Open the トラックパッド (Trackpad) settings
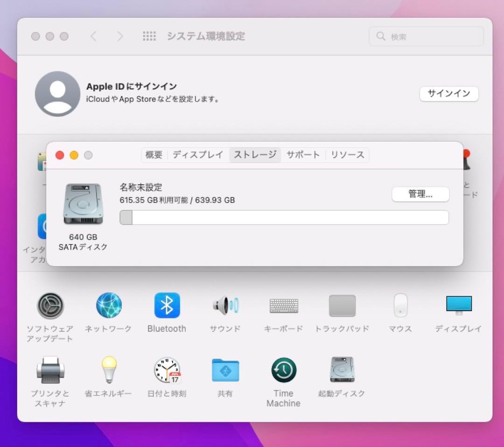The image size is (504, 447). (342, 305)
